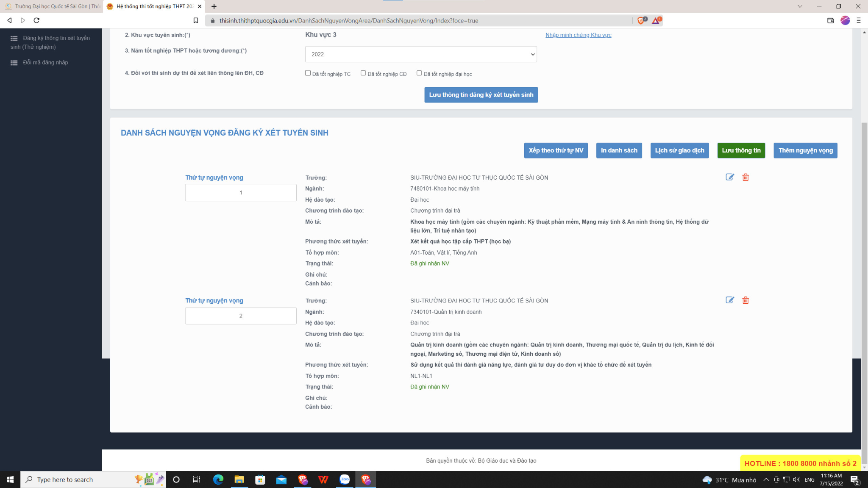Edit the Quản trị kinh doanh nguyện vọng
Image resolution: width=868 pixels, height=488 pixels.
pyautogui.click(x=729, y=300)
